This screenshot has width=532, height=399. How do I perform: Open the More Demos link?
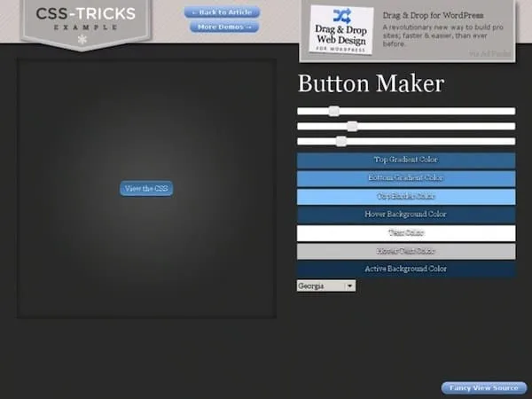(223, 27)
